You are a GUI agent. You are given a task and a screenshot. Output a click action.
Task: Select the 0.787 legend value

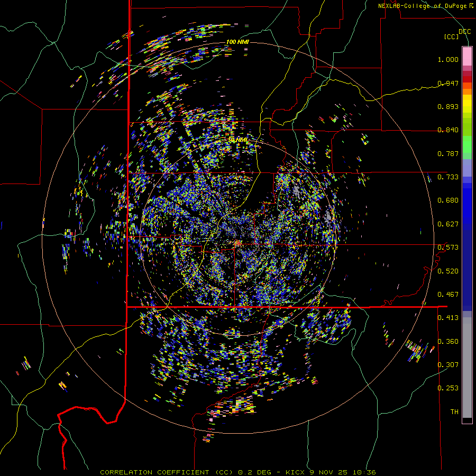[448, 153]
